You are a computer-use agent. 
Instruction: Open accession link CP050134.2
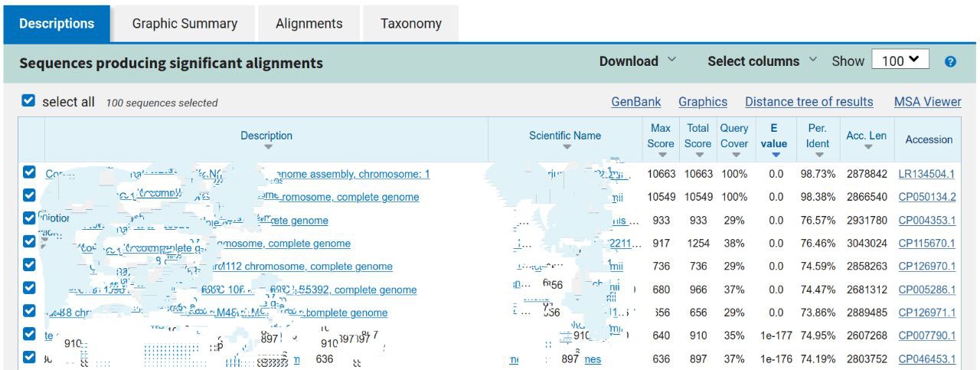click(x=926, y=197)
